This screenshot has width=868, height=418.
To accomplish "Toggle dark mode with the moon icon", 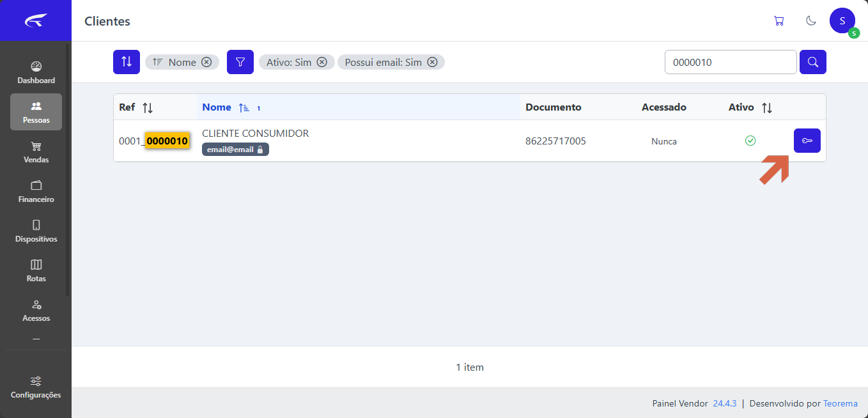I will click(811, 21).
